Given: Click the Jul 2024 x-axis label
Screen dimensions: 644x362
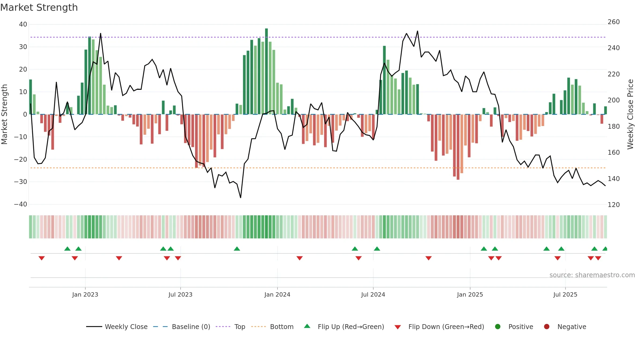Looking at the screenshot, I should pyautogui.click(x=373, y=294).
